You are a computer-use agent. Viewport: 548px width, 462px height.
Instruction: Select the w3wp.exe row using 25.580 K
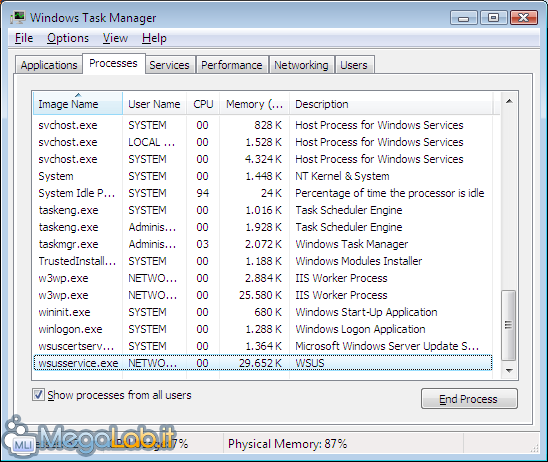click(263, 295)
